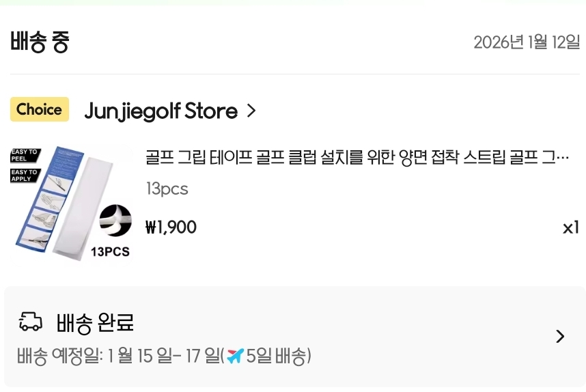Click the yellow Choice badge
The height and width of the screenshot is (392, 586).
(x=40, y=109)
